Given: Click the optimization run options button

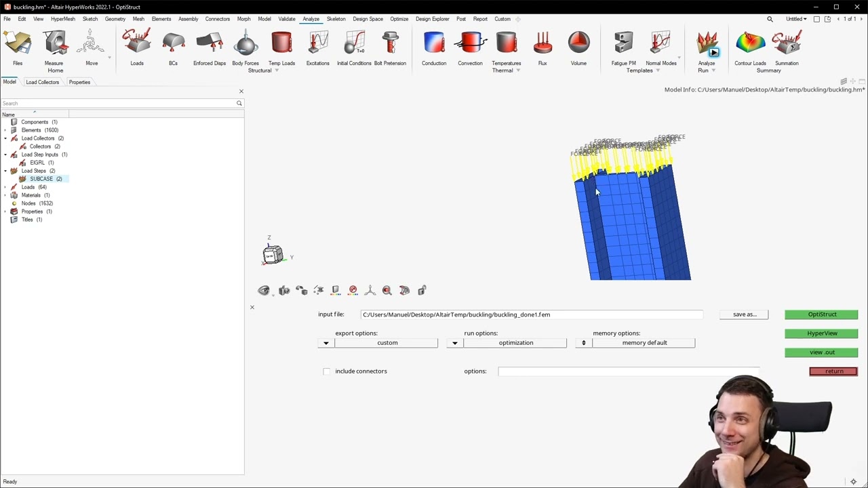Looking at the screenshot, I should 516,343.
